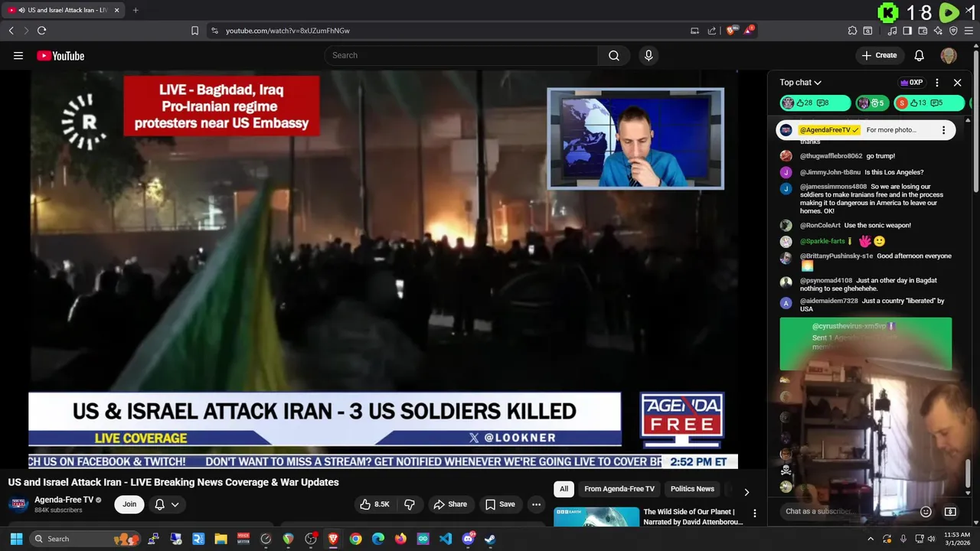Image resolution: width=980 pixels, height=551 pixels.
Task: Switch to the YouTube browser tab
Action: pyautogui.click(x=64, y=11)
